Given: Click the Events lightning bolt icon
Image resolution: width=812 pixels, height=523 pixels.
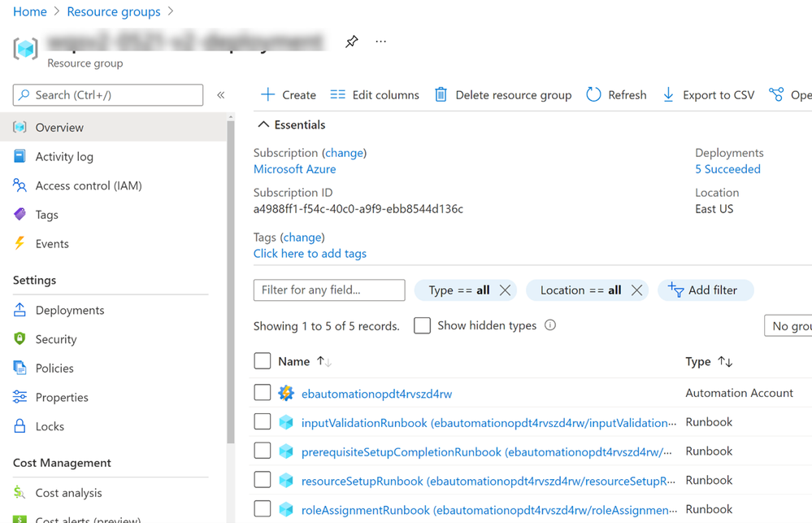Looking at the screenshot, I should pyautogui.click(x=20, y=243).
